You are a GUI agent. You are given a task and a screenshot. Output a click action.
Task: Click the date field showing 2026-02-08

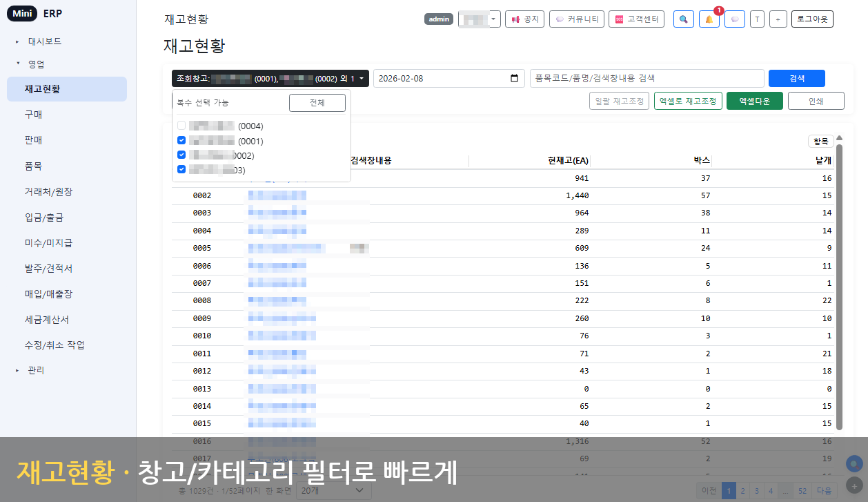point(449,78)
